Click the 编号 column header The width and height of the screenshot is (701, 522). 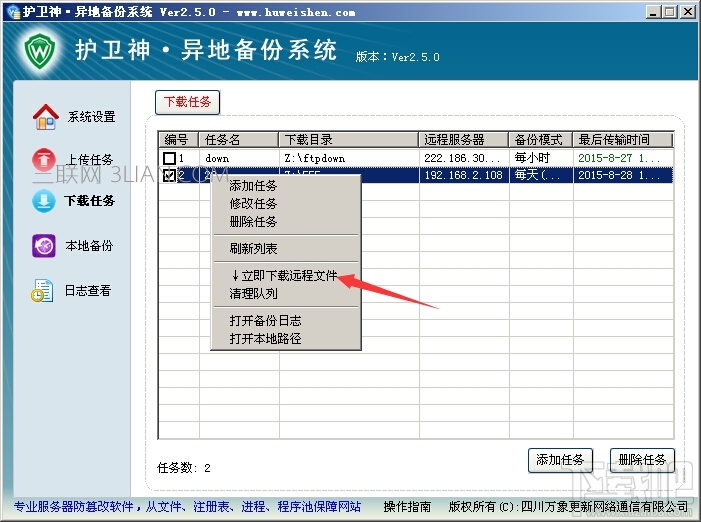[x=178, y=139]
